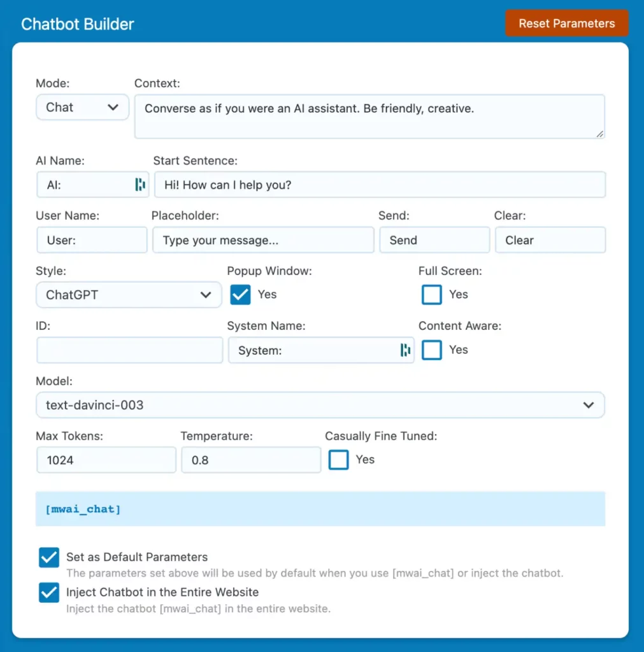Image resolution: width=644 pixels, height=652 pixels.
Task: Enable the Content Aware checkbox
Action: pyautogui.click(x=431, y=350)
